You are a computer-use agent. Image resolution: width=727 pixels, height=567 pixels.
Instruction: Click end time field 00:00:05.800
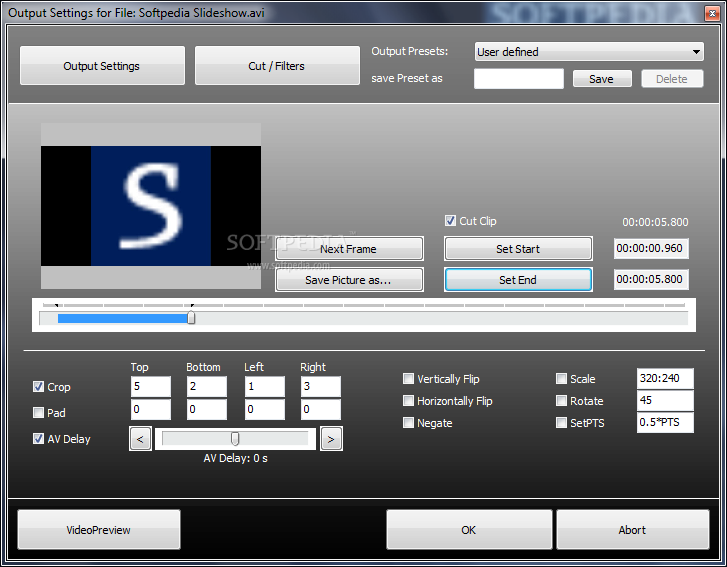651,280
